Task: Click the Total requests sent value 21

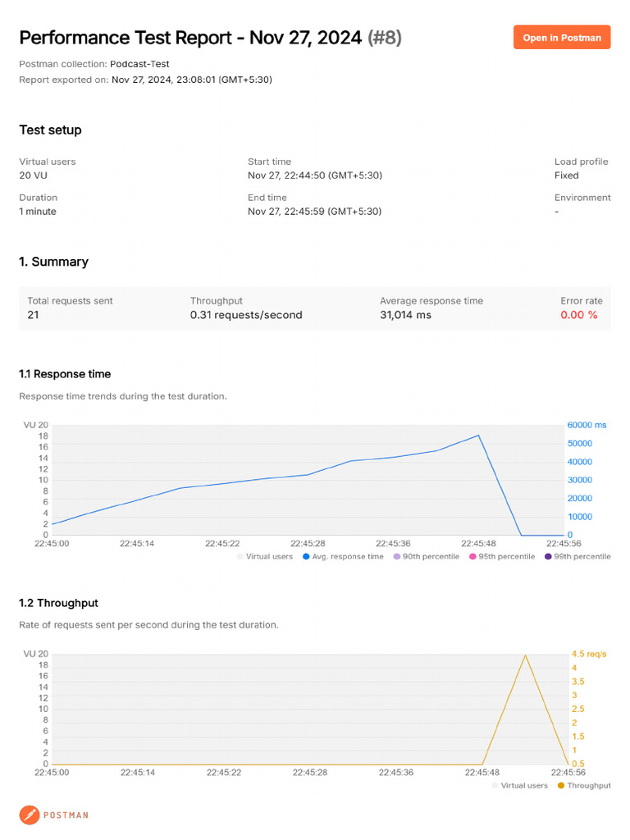Action: click(33, 315)
